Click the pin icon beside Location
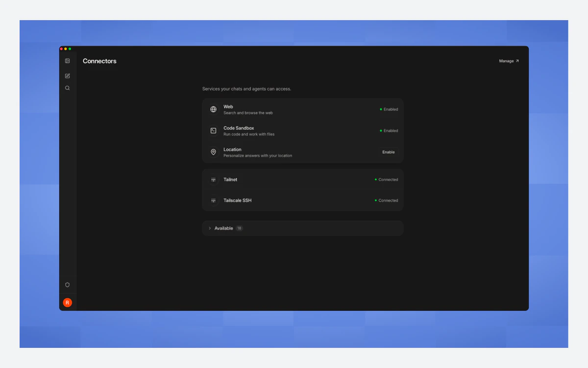Screen dimensions: 588x368 coord(213,152)
